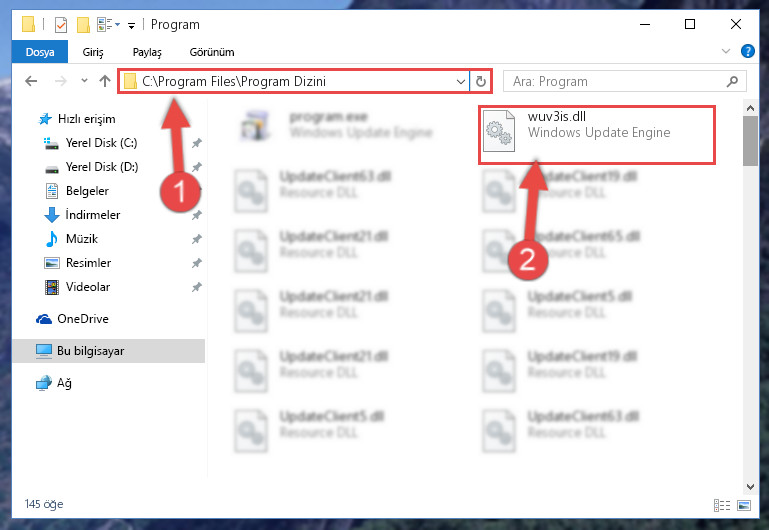Click the search magnifier icon

pyautogui.click(x=733, y=81)
